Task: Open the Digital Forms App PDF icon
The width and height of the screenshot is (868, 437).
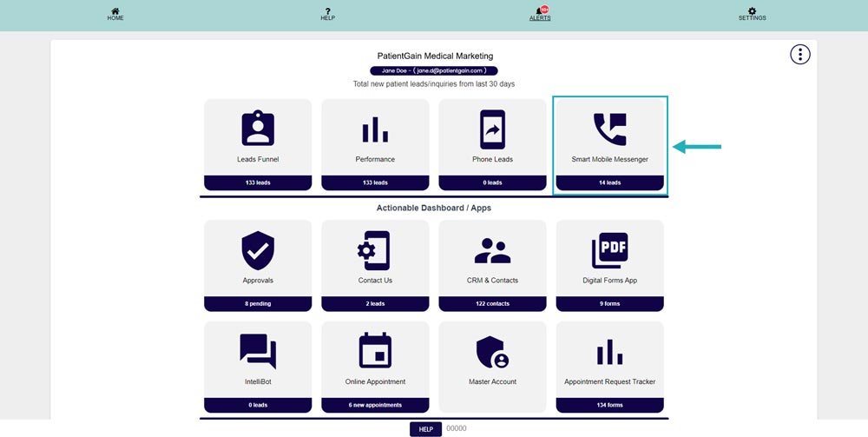Action: pyautogui.click(x=609, y=251)
